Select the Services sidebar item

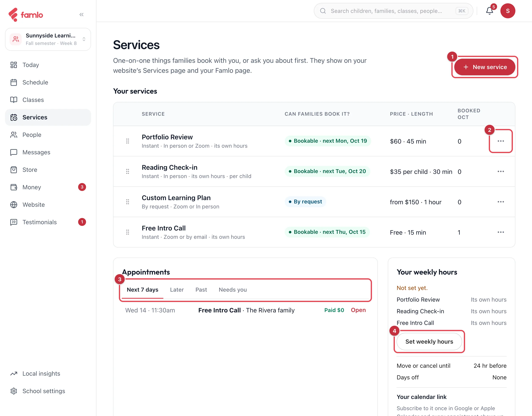(48, 117)
